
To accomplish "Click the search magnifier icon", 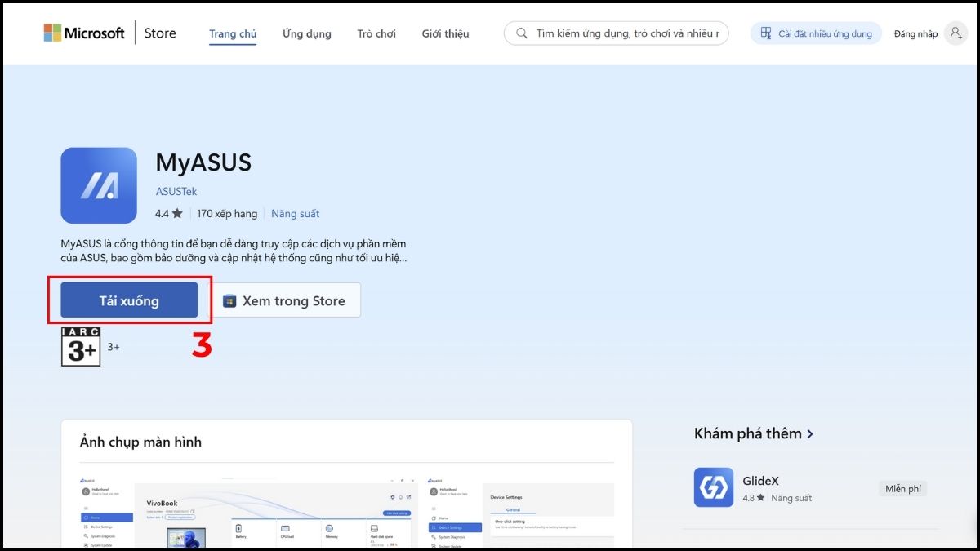I will [x=520, y=33].
